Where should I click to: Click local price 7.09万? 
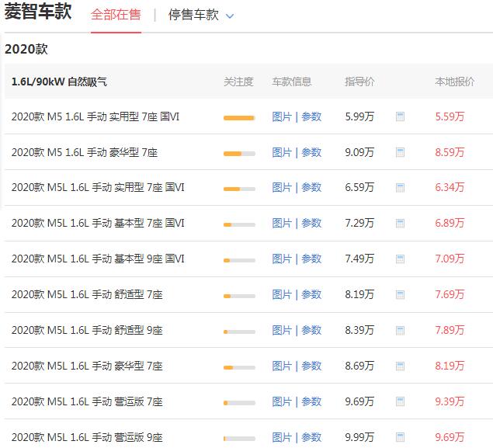click(x=450, y=259)
